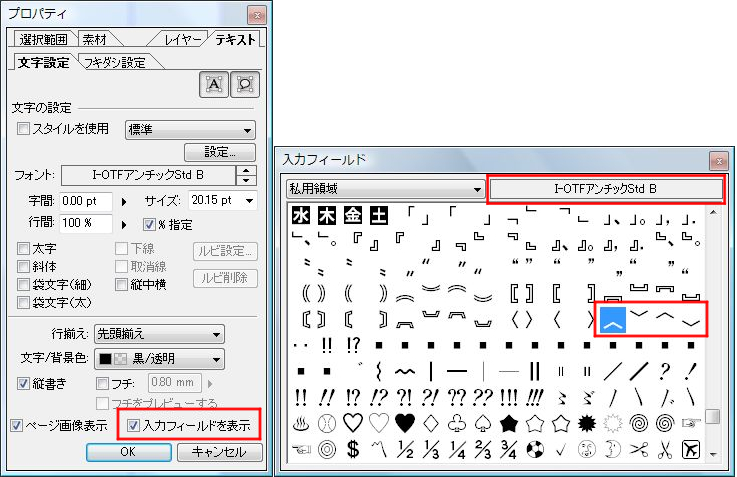Open the 文字/背景色 黒/透明 color dropdown
The height and width of the screenshot is (477, 737).
[x=159, y=359]
